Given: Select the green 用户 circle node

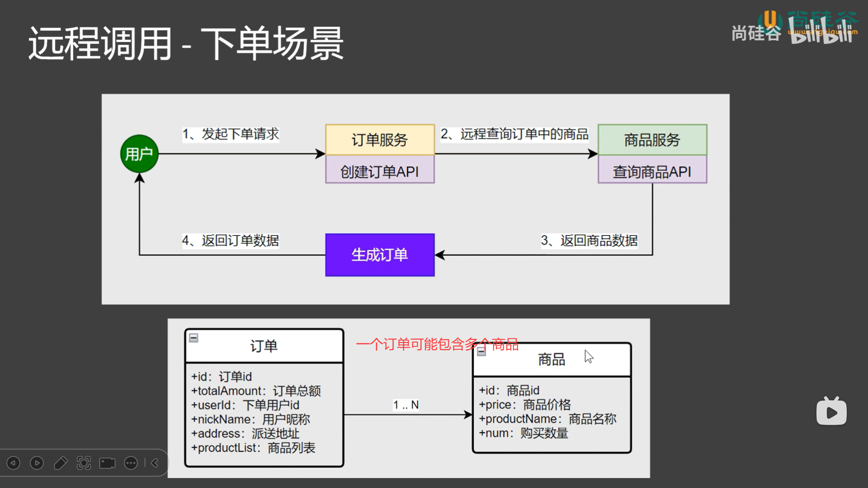Looking at the screenshot, I should [139, 154].
